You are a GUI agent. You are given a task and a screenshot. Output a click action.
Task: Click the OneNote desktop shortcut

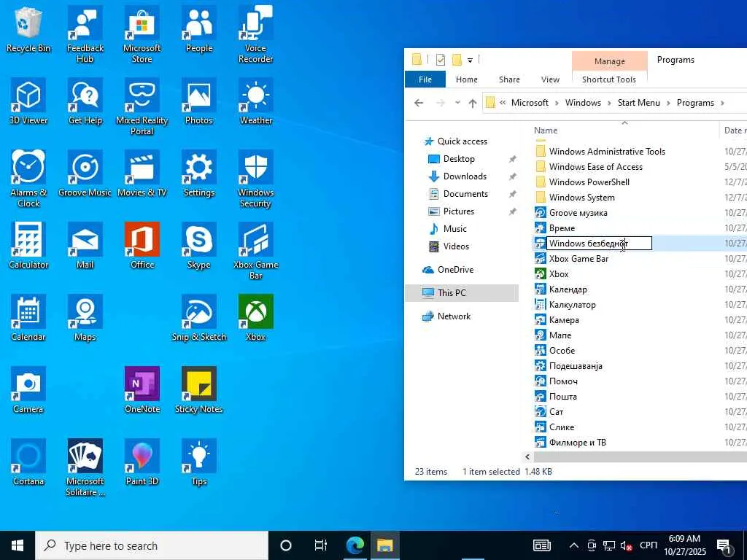[x=142, y=391]
